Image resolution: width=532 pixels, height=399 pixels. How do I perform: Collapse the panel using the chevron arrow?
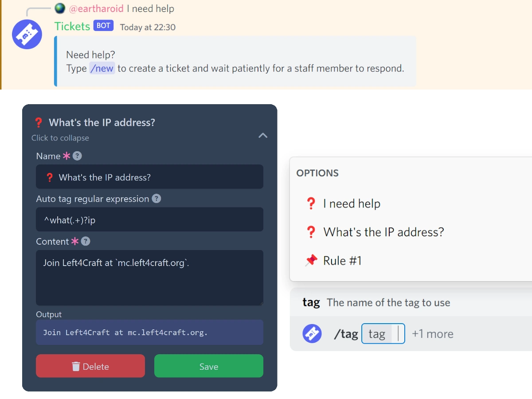[263, 135]
